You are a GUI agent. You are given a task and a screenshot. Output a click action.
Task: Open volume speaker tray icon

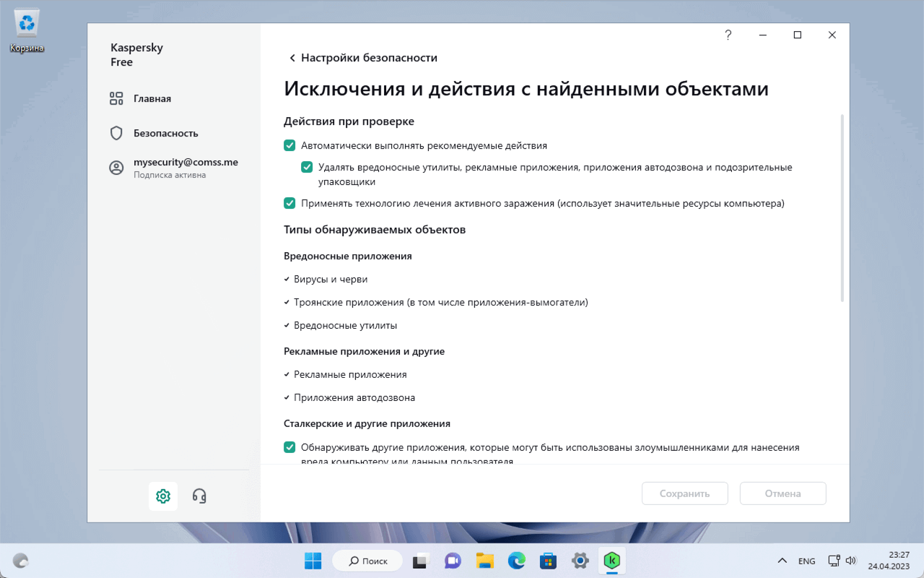tap(851, 561)
